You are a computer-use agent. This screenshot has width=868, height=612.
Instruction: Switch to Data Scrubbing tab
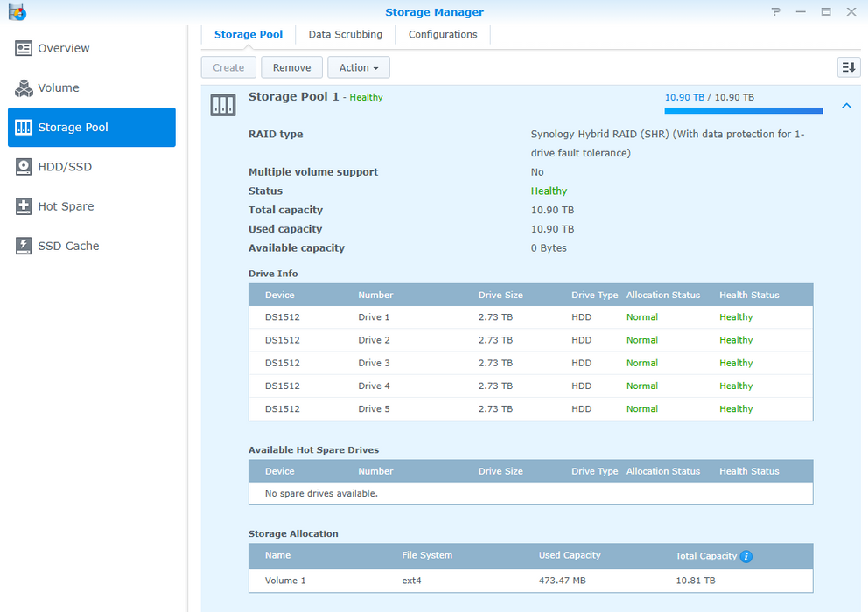[346, 34]
